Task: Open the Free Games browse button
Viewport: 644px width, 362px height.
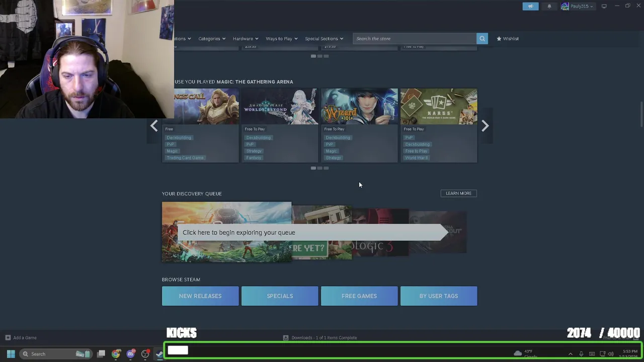Action: click(x=359, y=296)
